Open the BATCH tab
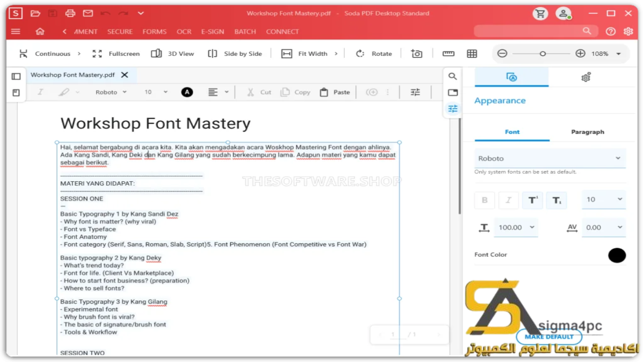644x362 pixels. (x=245, y=32)
